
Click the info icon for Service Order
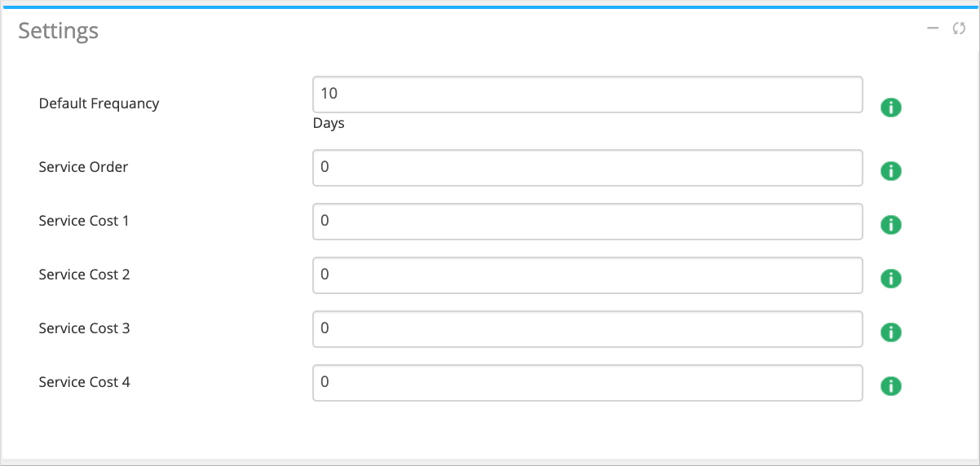coord(891,171)
